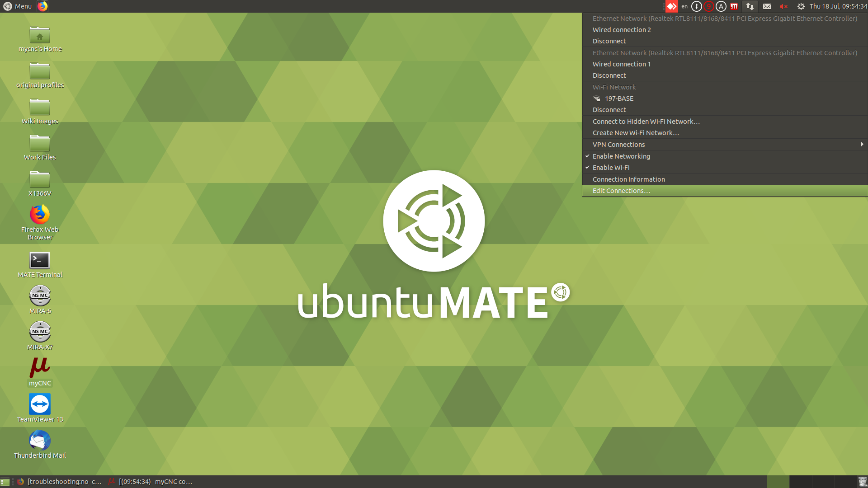Open the mail envelope indicator
Viewport: 868px width, 488px height.
click(767, 6)
